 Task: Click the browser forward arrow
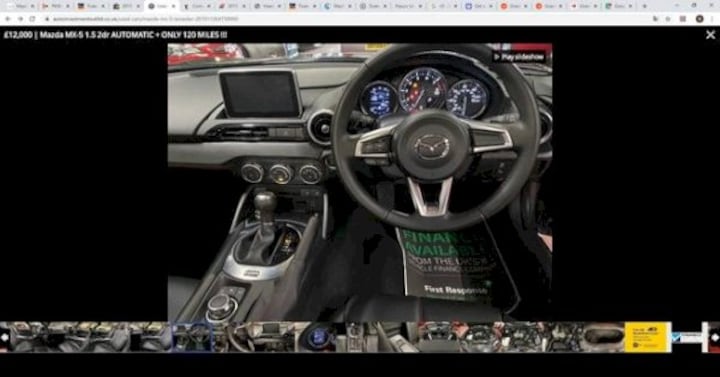click(x=20, y=19)
